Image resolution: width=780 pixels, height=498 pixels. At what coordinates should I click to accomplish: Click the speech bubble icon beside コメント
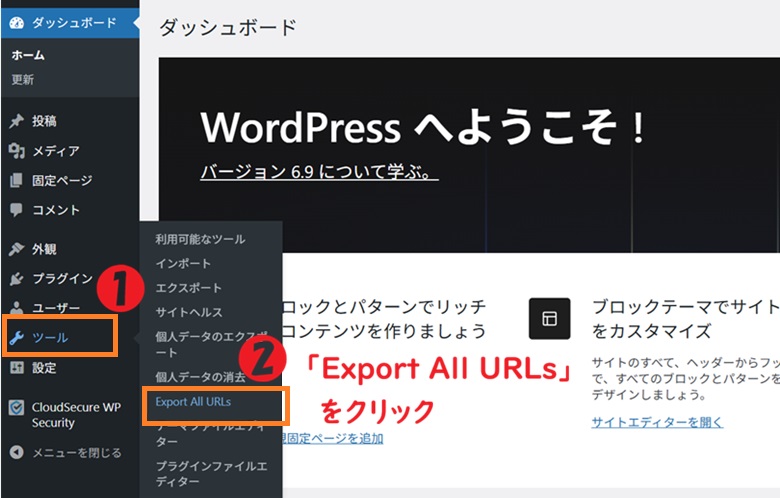coord(16,210)
